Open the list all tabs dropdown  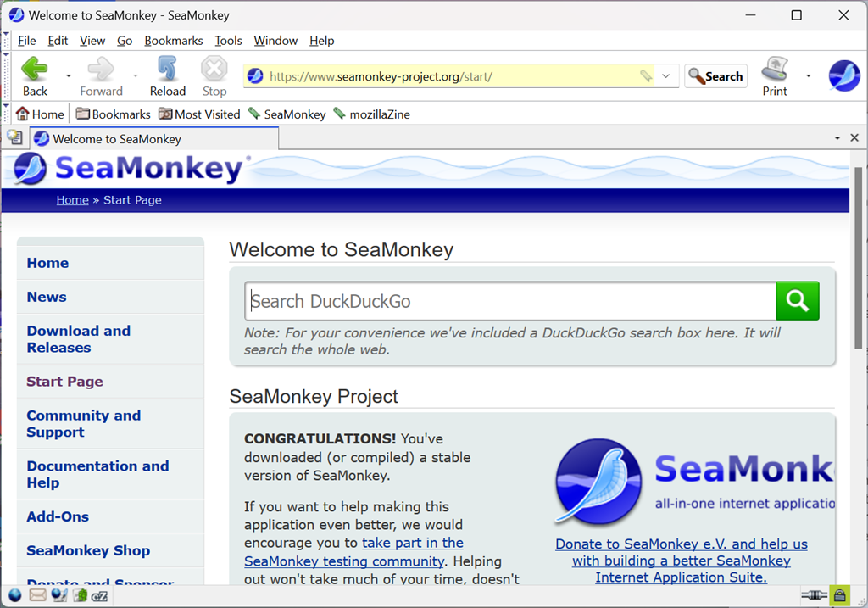coord(837,138)
